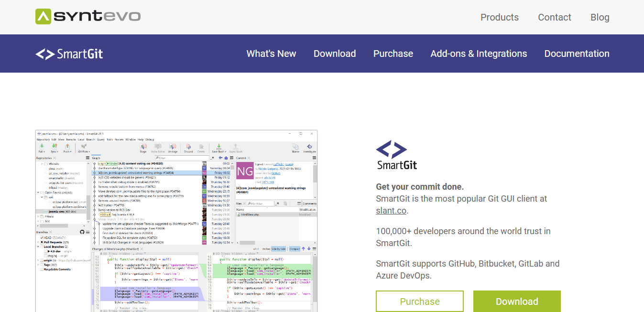Open Download in the purple navigation bar

[x=335, y=54]
